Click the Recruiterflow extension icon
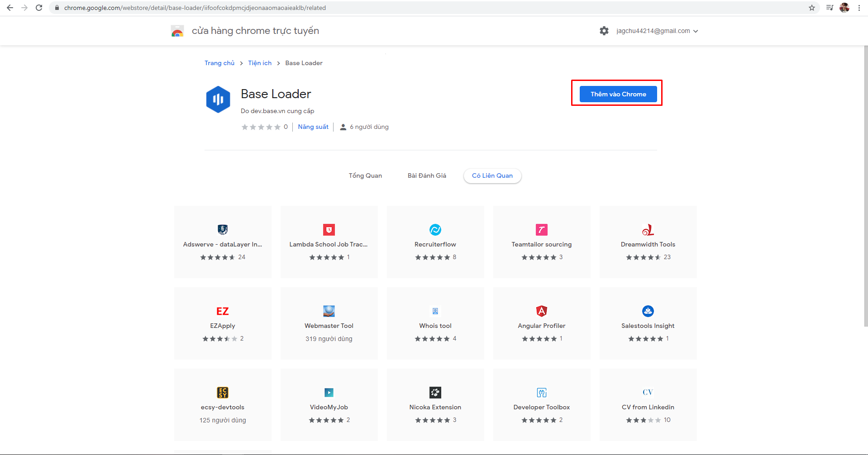Image resolution: width=868 pixels, height=455 pixels. [435, 230]
